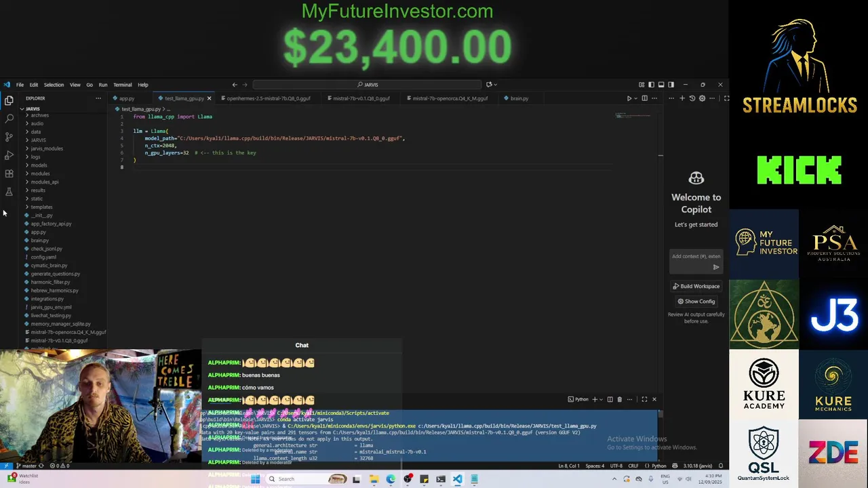Open the Run and Debug view
Viewport: 868px width, 488px height.
(x=9, y=155)
